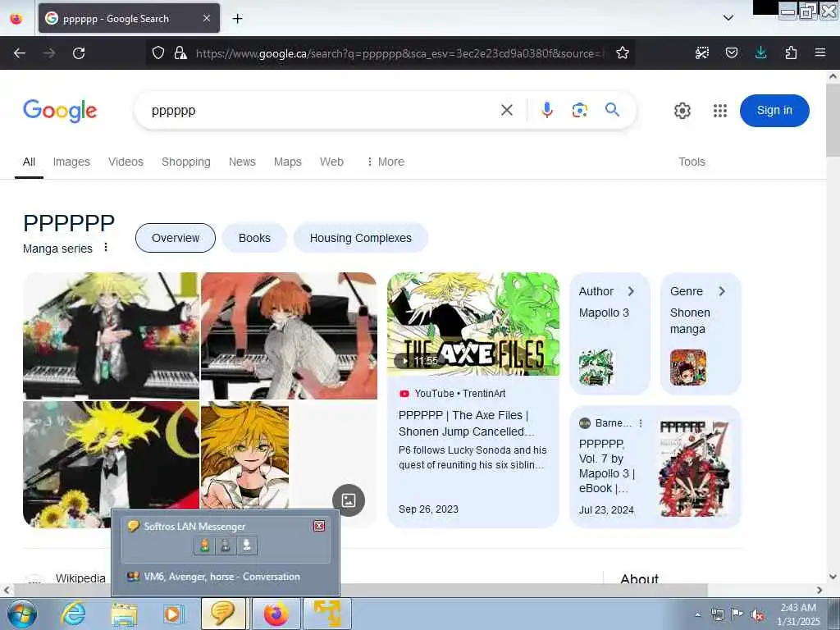The image size is (840, 630).
Task: Open options dots on Barnes card
Action: point(640,423)
